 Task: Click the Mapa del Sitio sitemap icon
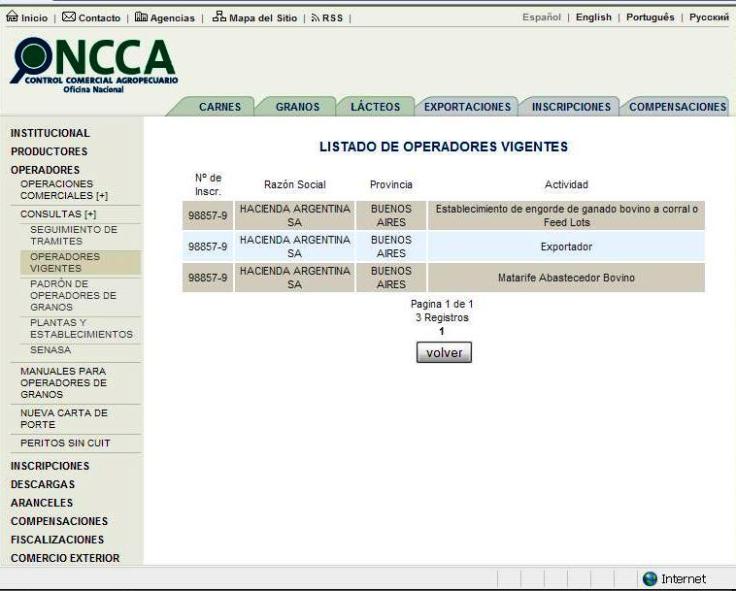tap(219, 16)
